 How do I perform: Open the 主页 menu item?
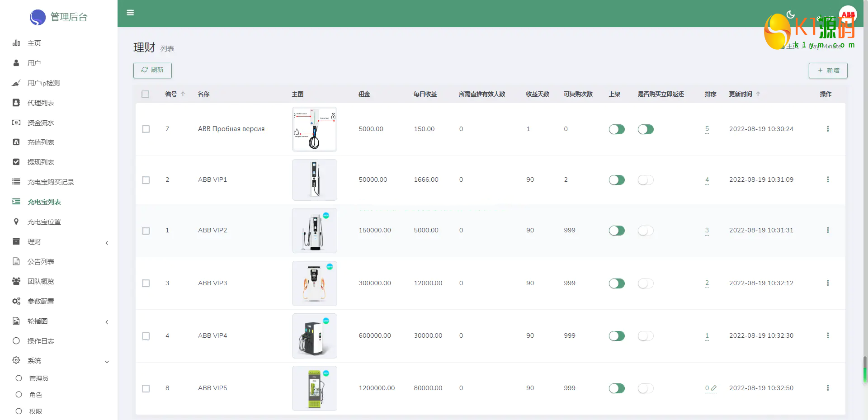59,43
